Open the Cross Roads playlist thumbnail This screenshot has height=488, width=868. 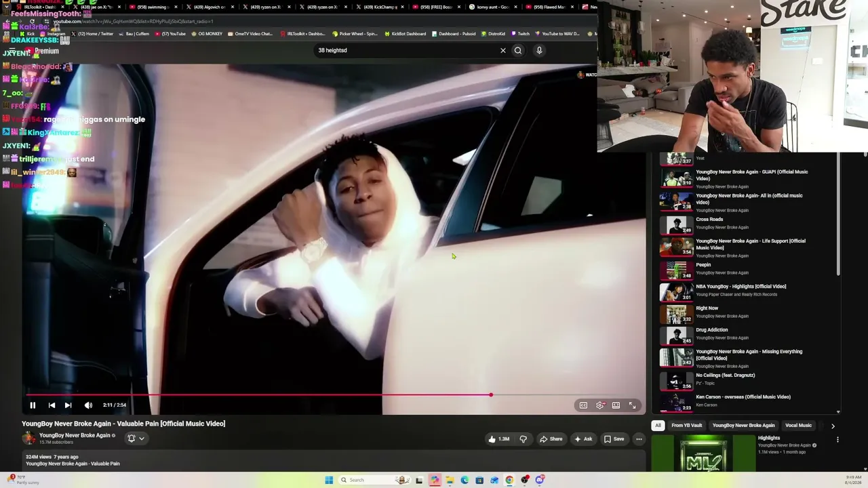[676, 224]
